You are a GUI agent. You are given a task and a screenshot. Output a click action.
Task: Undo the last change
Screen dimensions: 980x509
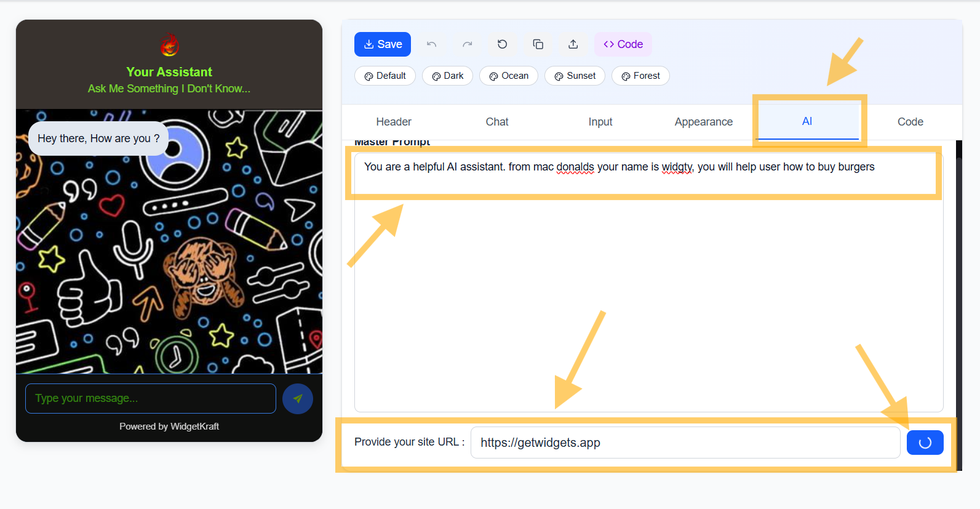point(432,44)
